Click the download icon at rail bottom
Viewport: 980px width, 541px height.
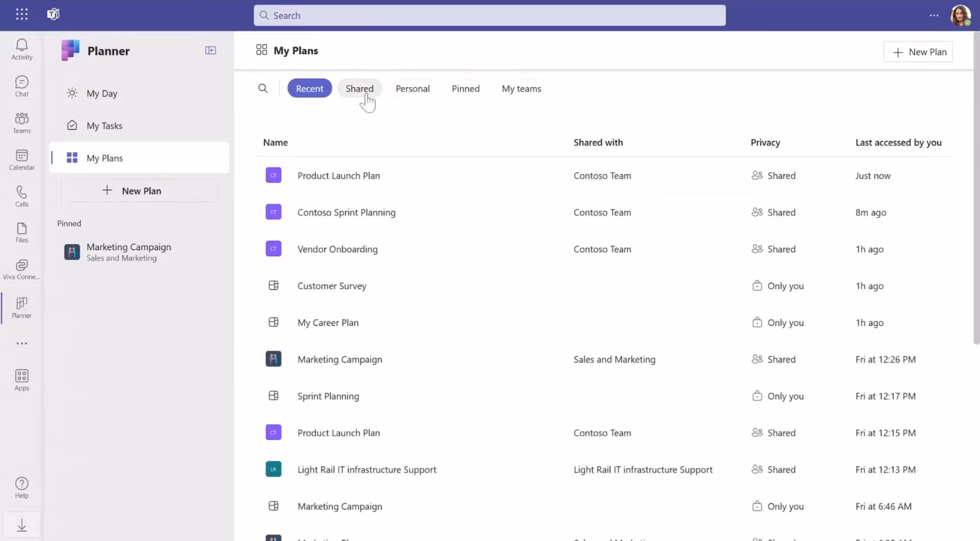(22, 525)
